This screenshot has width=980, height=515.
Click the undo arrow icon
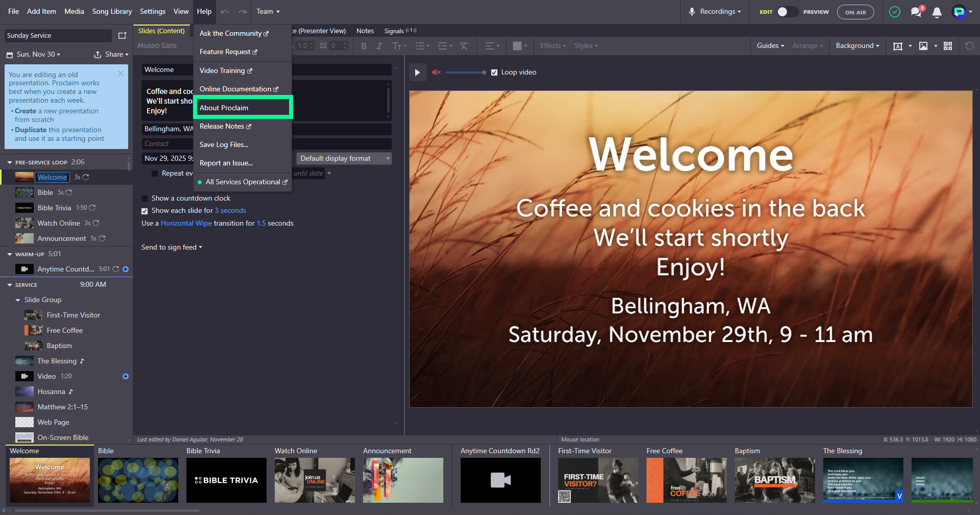click(x=225, y=12)
